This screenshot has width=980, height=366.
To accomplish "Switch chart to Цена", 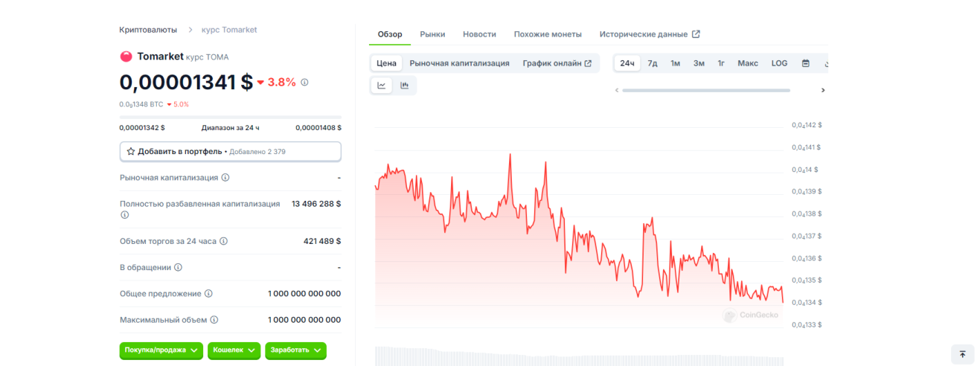I will pos(386,63).
